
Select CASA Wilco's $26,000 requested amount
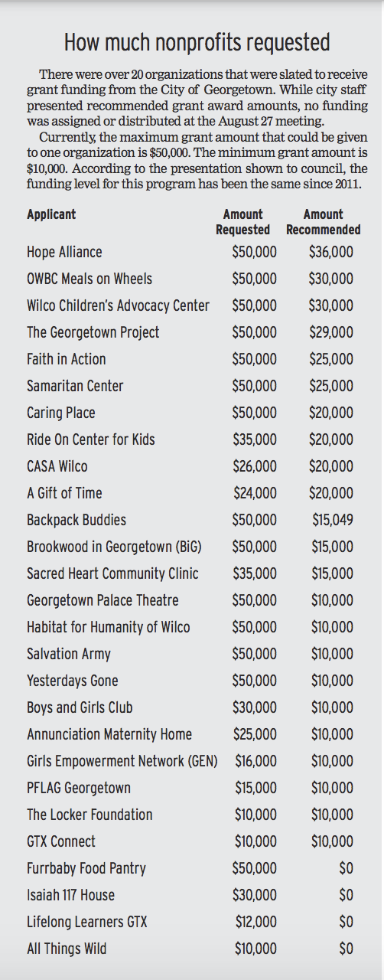255,466
